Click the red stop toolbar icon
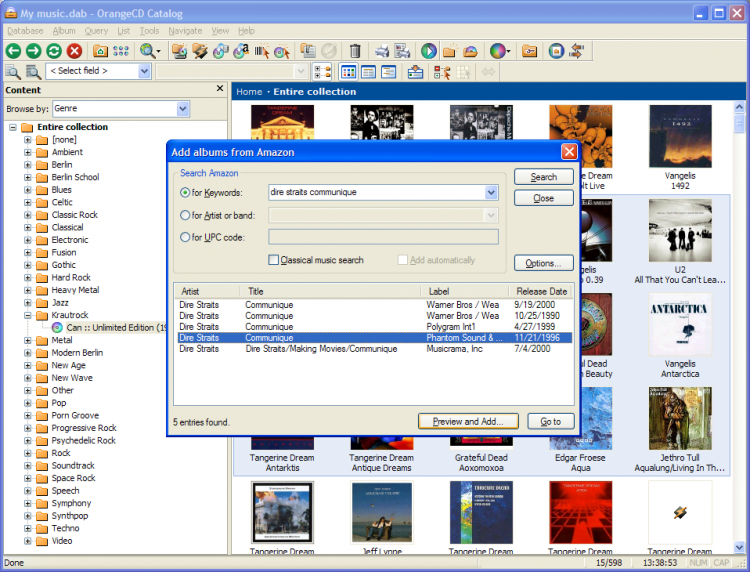Screen dimensions: 750x572 tap(74, 51)
